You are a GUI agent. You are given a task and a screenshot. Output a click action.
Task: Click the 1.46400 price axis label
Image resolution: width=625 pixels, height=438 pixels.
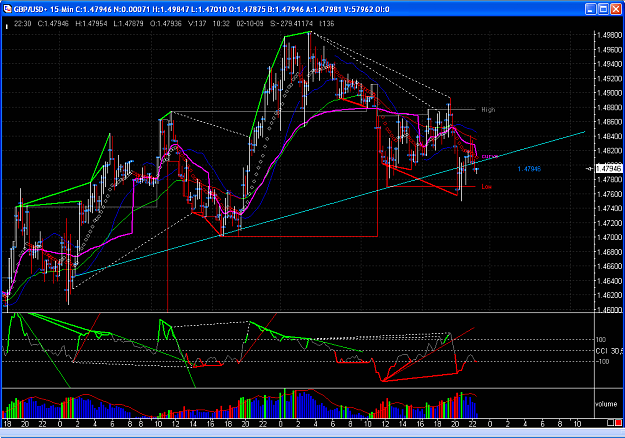pyautogui.click(x=609, y=281)
